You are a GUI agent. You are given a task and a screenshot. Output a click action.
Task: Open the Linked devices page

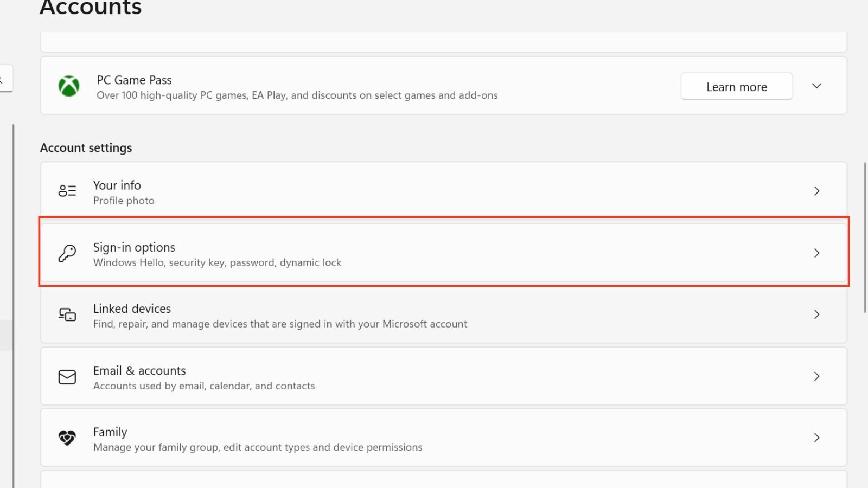pos(380,314)
